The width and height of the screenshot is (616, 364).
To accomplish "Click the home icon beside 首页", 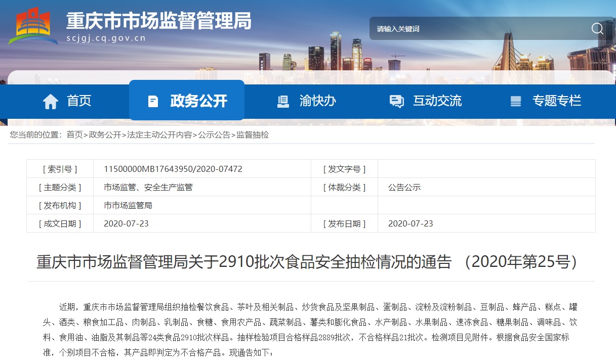I will tap(51, 101).
